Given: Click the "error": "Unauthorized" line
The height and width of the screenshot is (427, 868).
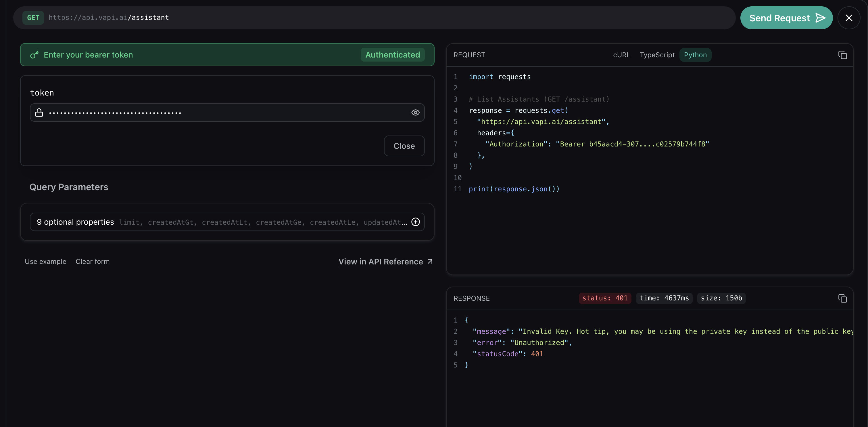Looking at the screenshot, I should pos(522,343).
